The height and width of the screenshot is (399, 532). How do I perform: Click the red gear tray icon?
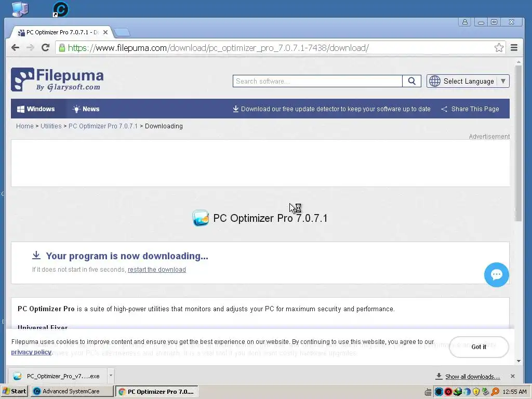[448, 392]
